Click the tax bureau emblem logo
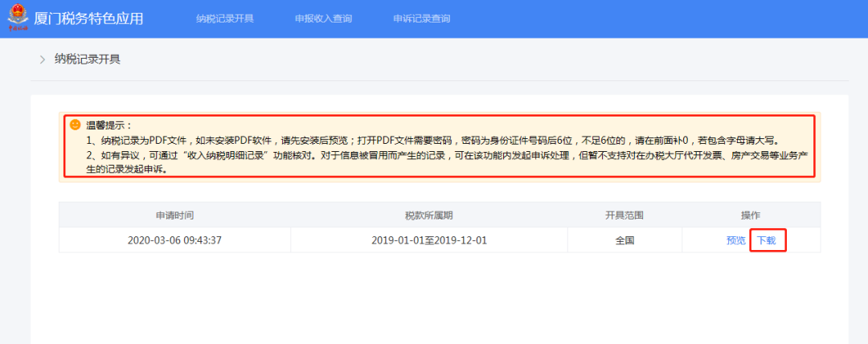The height and width of the screenshot is (344, 868). pyautogui.click(x=18, y=18)
